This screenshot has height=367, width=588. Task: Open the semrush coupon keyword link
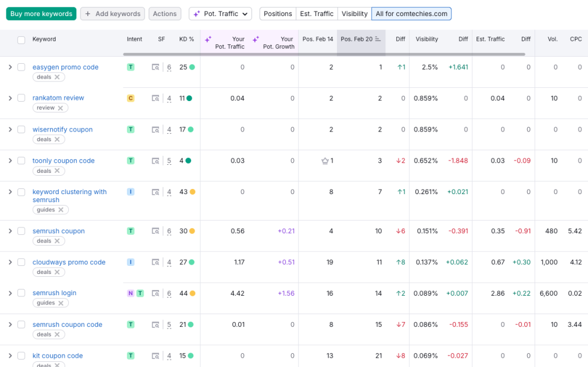point(58,230)
